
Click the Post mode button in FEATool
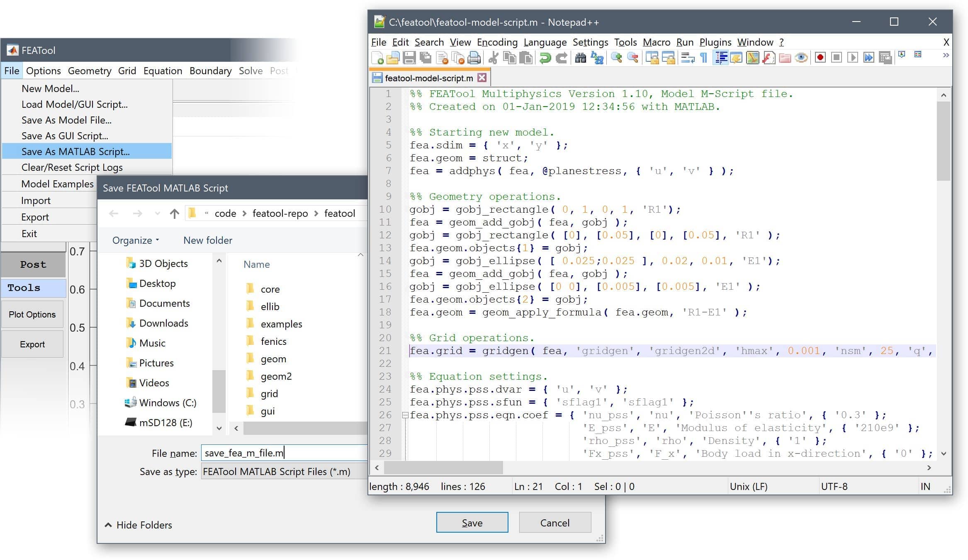[33, 264]
